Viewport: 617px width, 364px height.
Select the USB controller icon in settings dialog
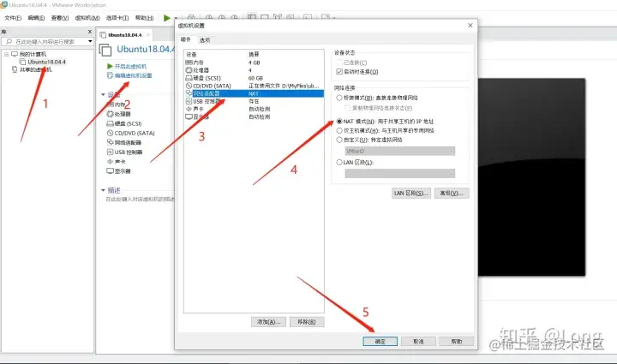[x=189, y=101]
